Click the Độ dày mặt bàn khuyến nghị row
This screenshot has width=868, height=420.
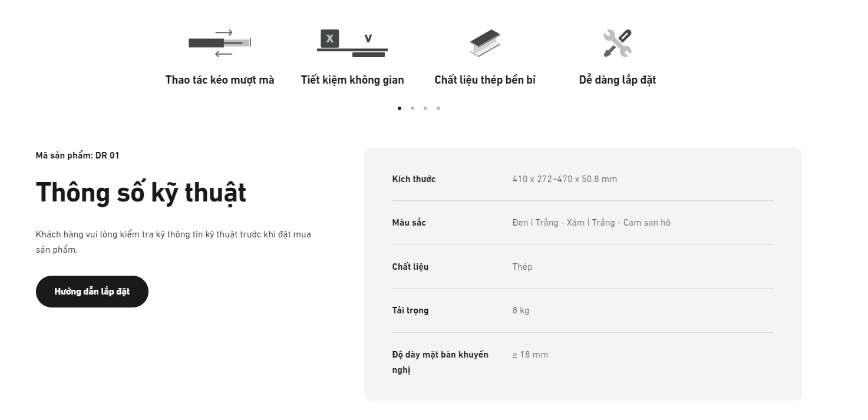(583, 362)
